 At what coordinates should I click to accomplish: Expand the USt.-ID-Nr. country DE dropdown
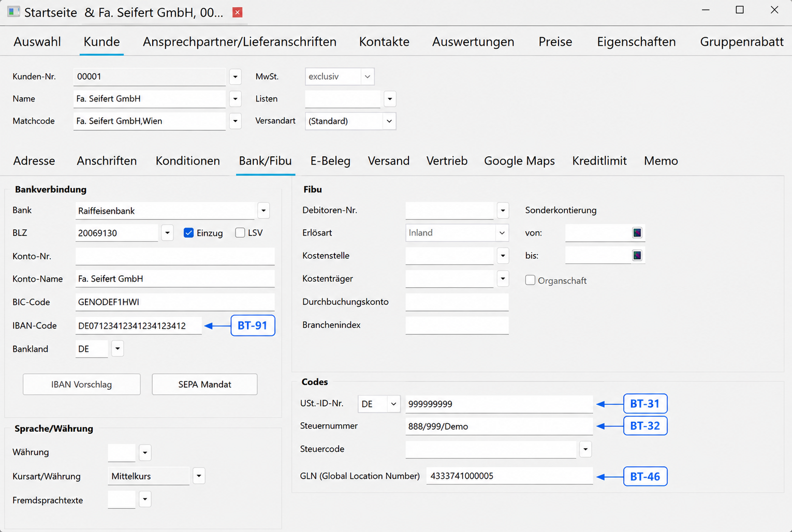point(393,404)
